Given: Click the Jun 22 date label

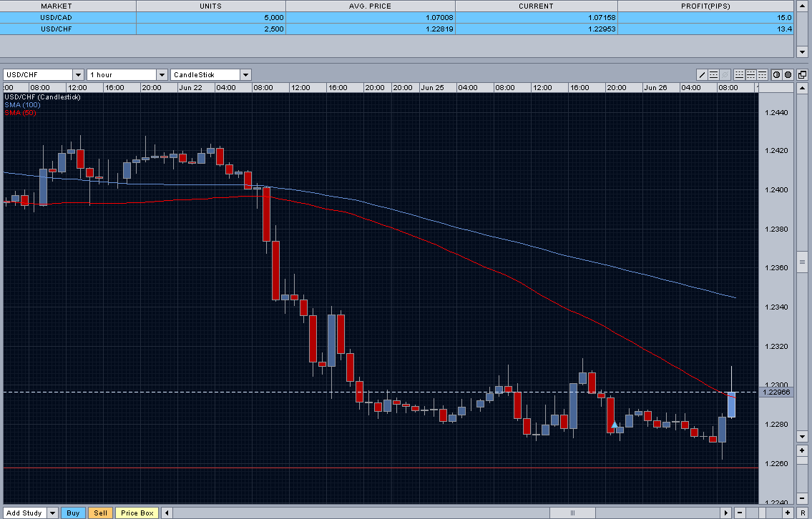Looking at the screenshot, I should (190, 87).
